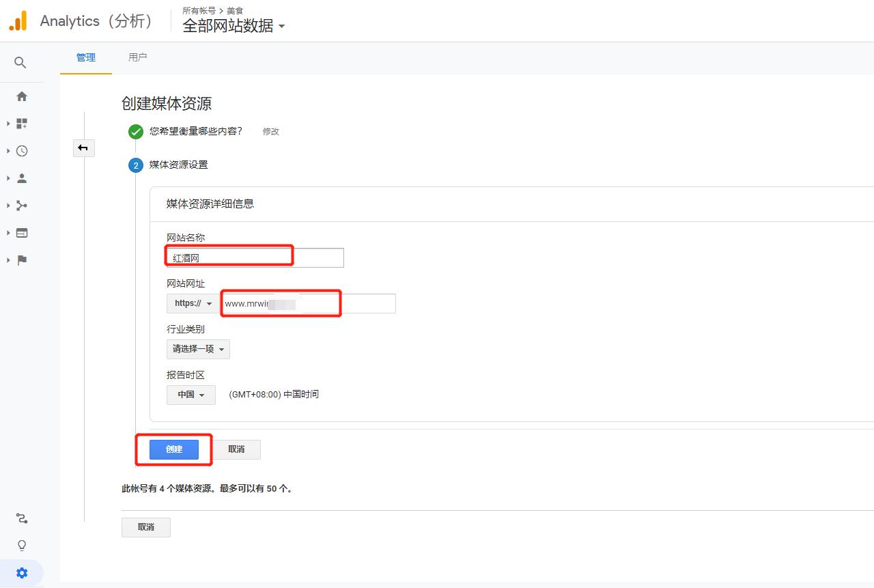Open the Conversions flag icon
874x588 pixels.
click(21, 260)
